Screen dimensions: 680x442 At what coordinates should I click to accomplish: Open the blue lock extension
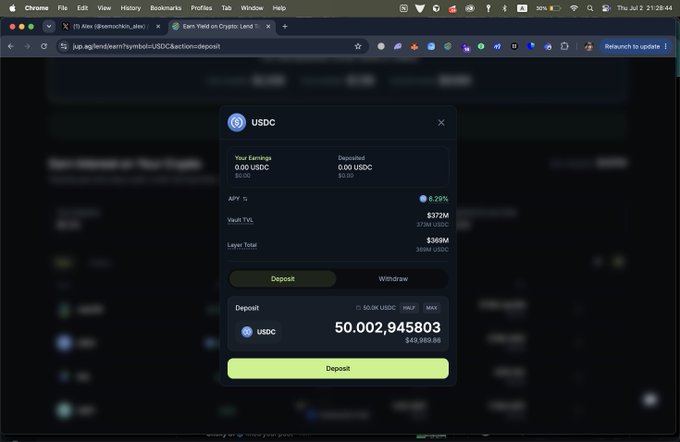548,46
